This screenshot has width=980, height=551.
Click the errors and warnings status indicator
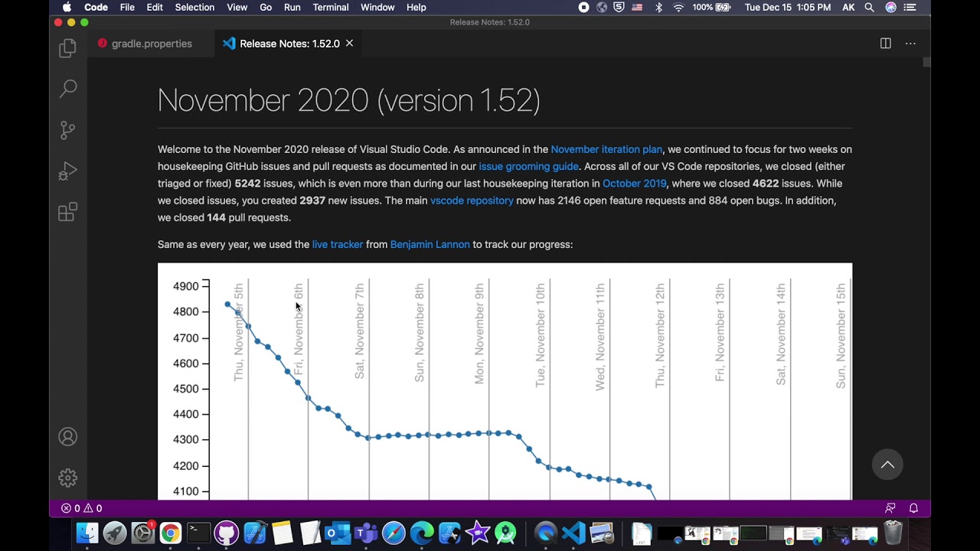pos(81,508)
